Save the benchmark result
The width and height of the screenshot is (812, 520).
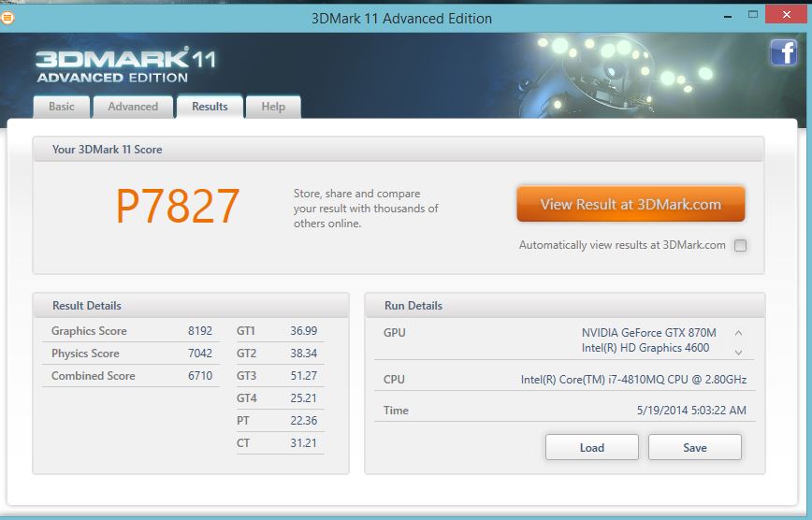695,447
